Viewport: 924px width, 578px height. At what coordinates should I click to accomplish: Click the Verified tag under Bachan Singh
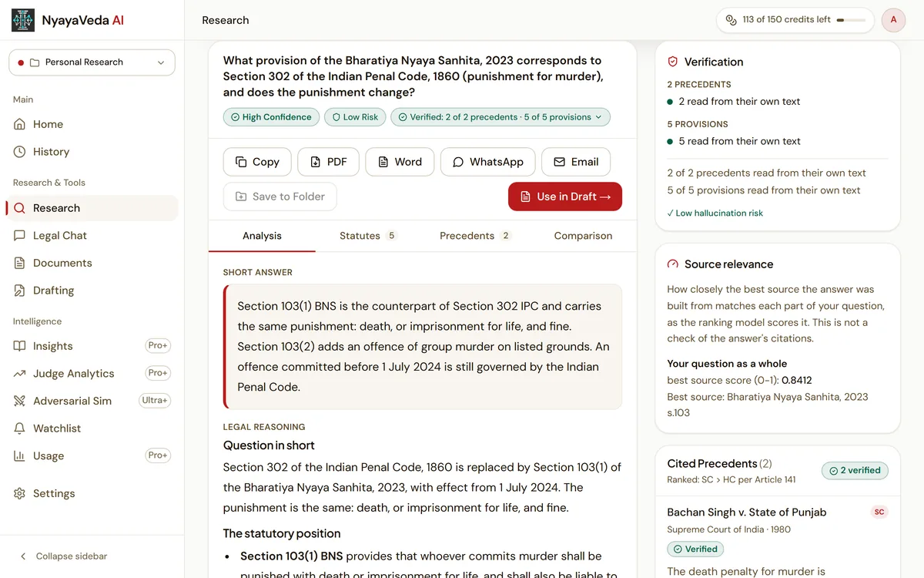coord(695,549)
